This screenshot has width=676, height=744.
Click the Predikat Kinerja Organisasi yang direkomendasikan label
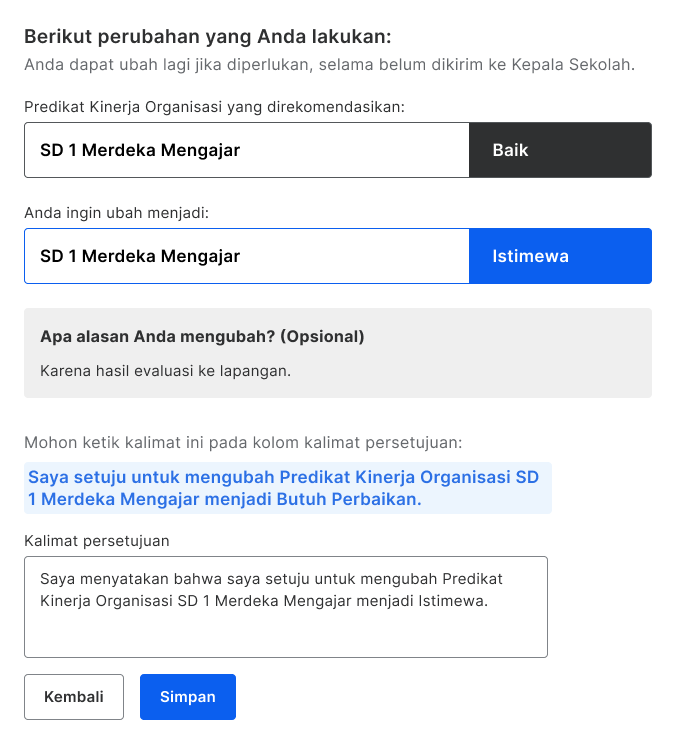214,107
